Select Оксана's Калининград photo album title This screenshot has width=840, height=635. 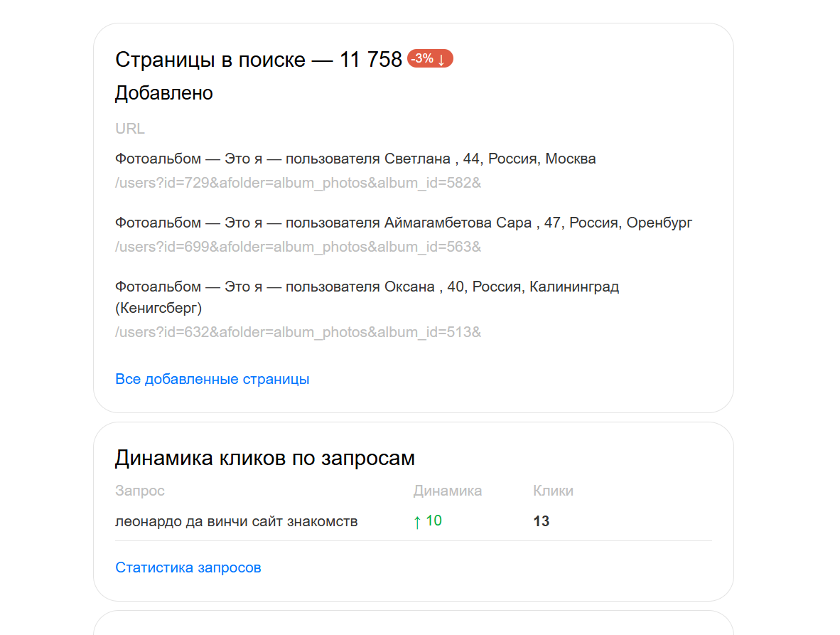click(x=367, y=287)
